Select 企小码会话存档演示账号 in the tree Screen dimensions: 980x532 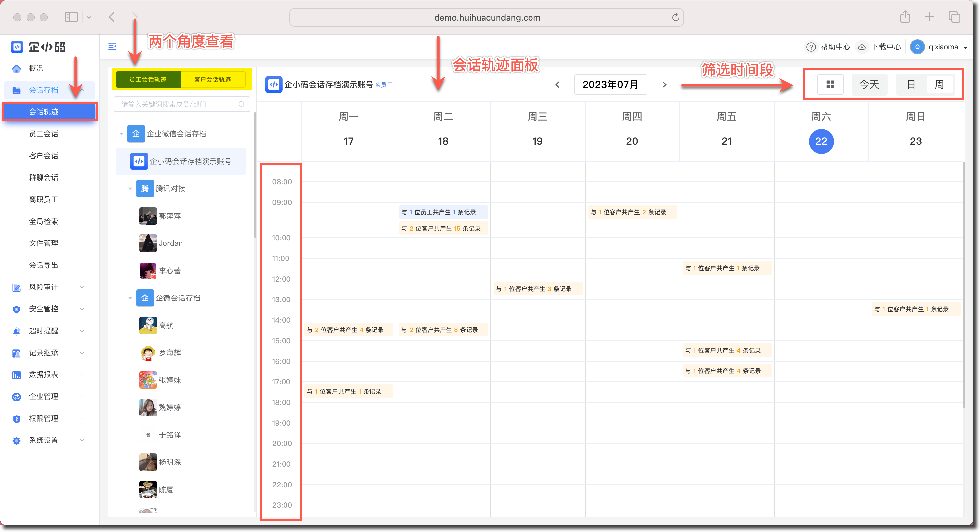[x=181, y=161]
